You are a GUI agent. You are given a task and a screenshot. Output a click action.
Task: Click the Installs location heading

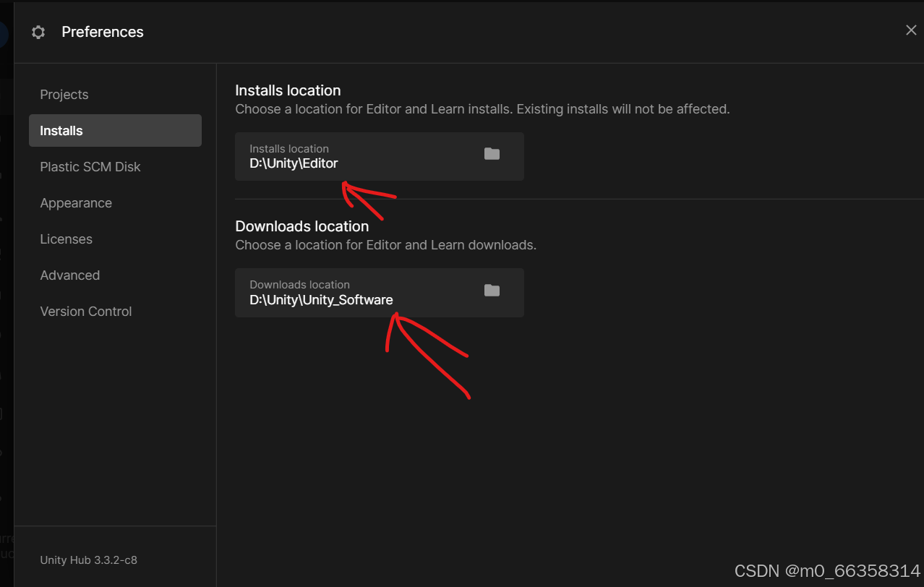288,90
